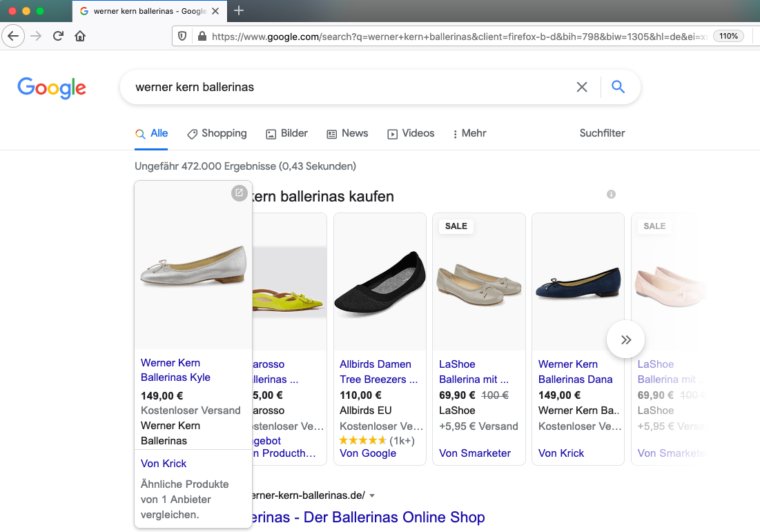Click the 110% zoom level indicator
The width and height of the screenshot is (760, 532).
[x=728, y=37]
